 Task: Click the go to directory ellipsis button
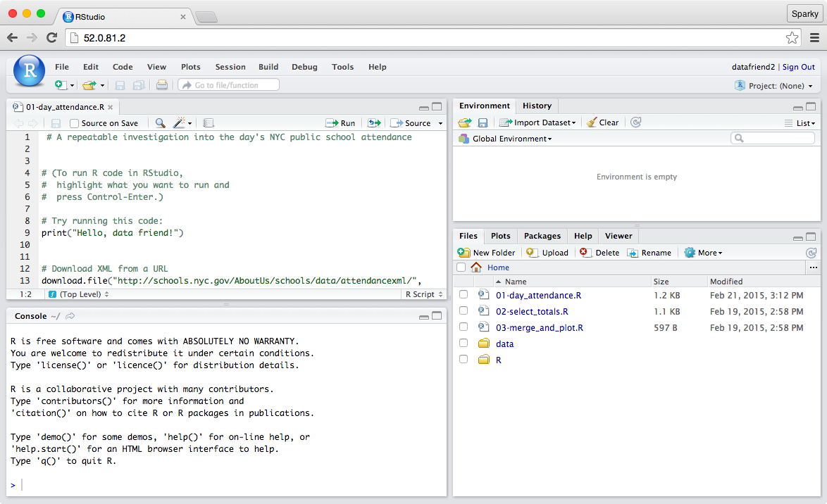(x=814, y=267)
